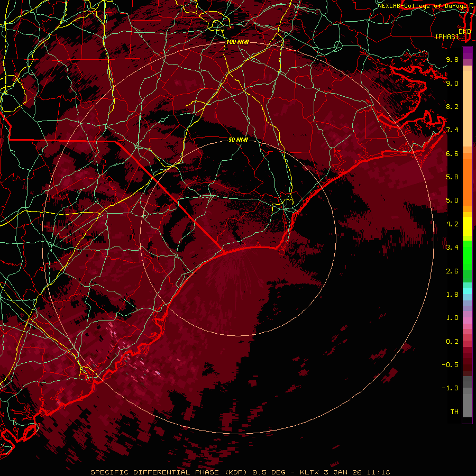Click the 3.4 value on the color scale
Image resolution: width=476 pixels, height=476 pixels.
tap(452, 248)
